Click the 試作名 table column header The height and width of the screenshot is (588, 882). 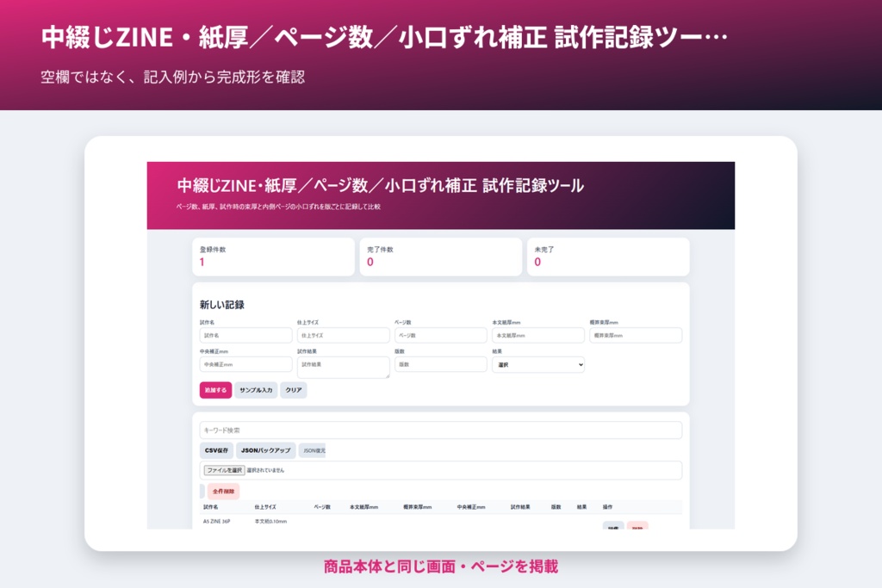(x=211, y=507)
